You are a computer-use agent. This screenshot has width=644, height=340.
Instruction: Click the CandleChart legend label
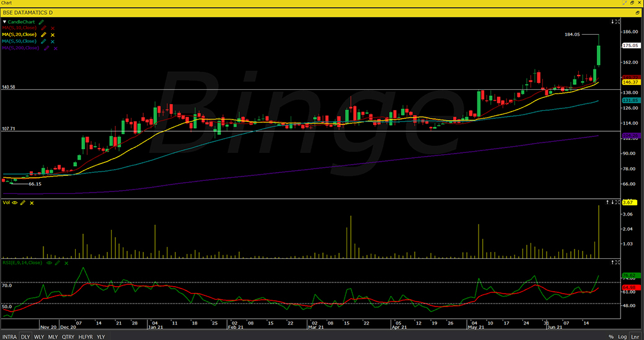tap(22, 21)
